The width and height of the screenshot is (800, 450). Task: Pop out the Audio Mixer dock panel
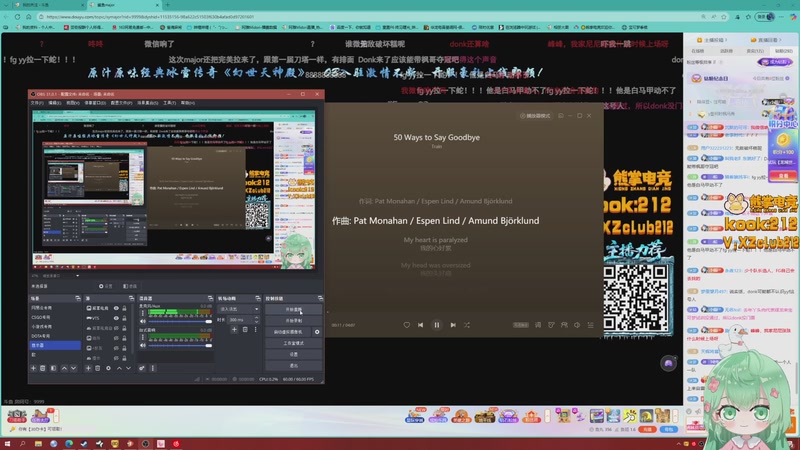pos(210,298)
